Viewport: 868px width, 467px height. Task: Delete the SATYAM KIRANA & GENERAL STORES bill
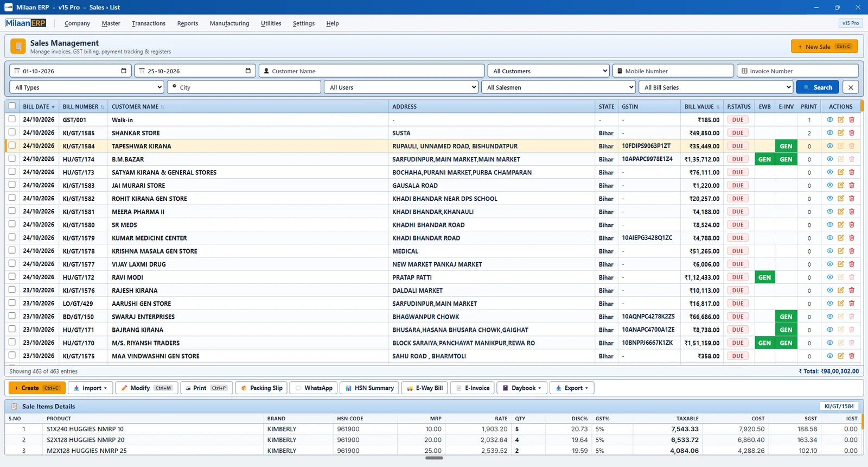pos(852,172)
